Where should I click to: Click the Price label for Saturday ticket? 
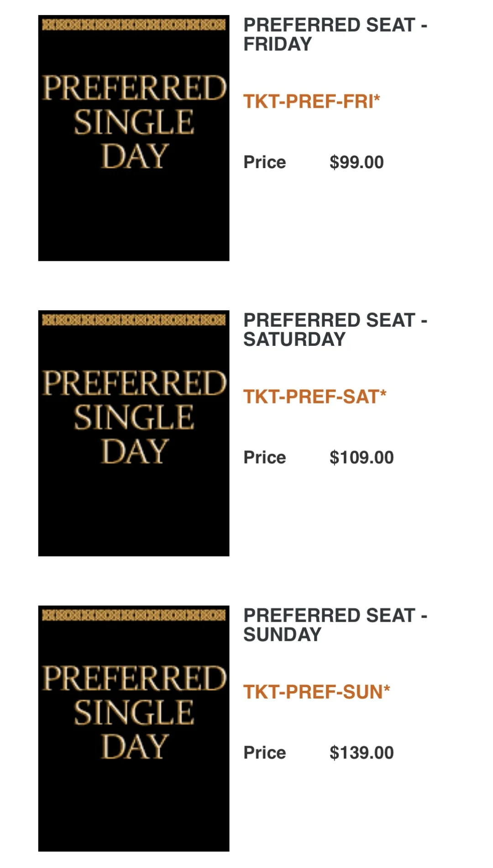point(265,457)
